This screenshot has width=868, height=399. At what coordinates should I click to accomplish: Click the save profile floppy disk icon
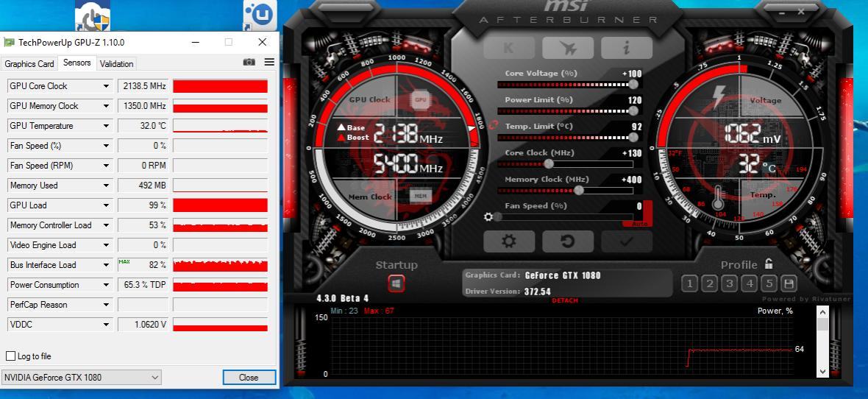point(789,283)
